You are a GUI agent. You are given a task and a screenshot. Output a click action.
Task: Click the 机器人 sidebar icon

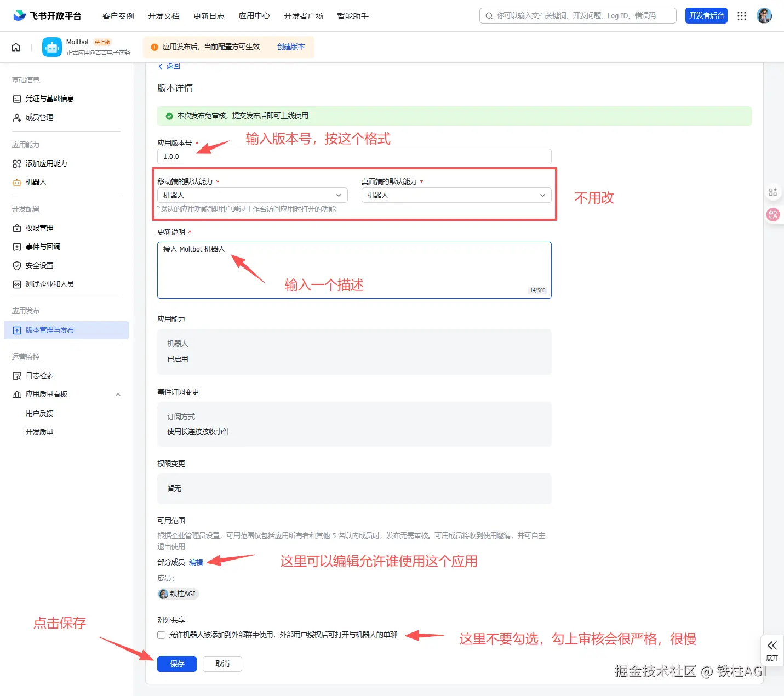17,182
